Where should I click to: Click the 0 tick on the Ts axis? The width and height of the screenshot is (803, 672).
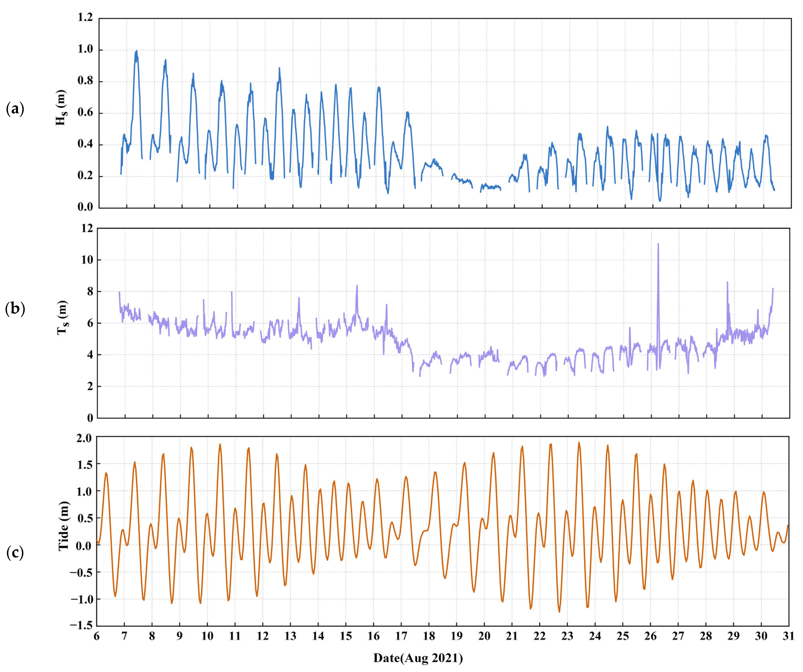click(x=90, y=418)
